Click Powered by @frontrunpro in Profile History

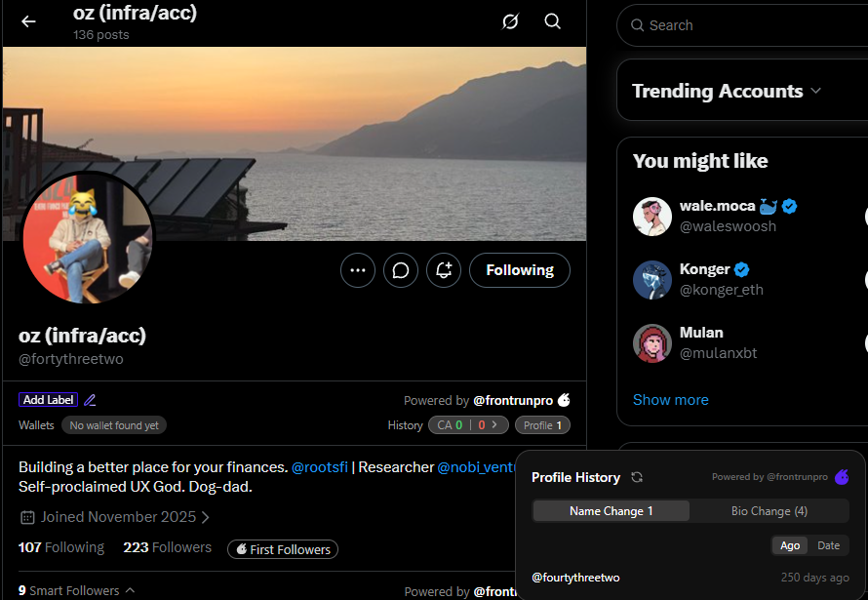(x=769, y=476)
